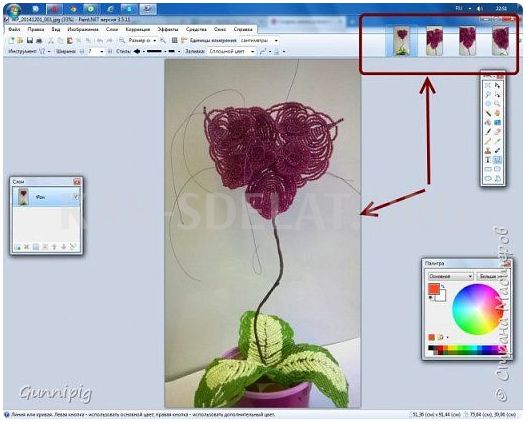Image resolution: width=526 pixels, height=422 pixels.
Task: Open the Файл menu
Action: tap(14, 30)
